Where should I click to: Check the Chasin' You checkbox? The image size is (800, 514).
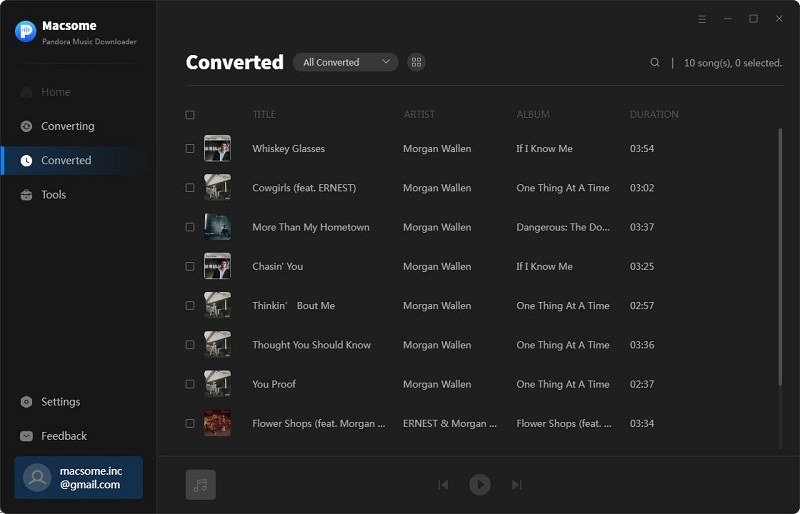190,266
